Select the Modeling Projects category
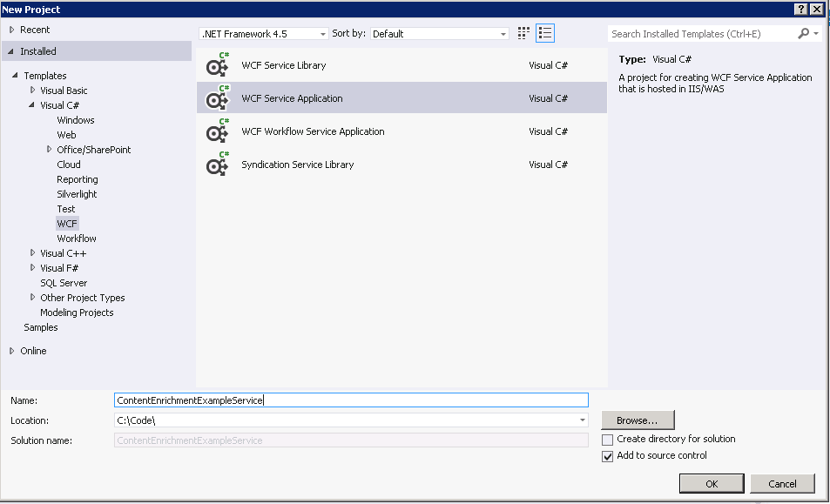The image size is (830, 504). 77,312
